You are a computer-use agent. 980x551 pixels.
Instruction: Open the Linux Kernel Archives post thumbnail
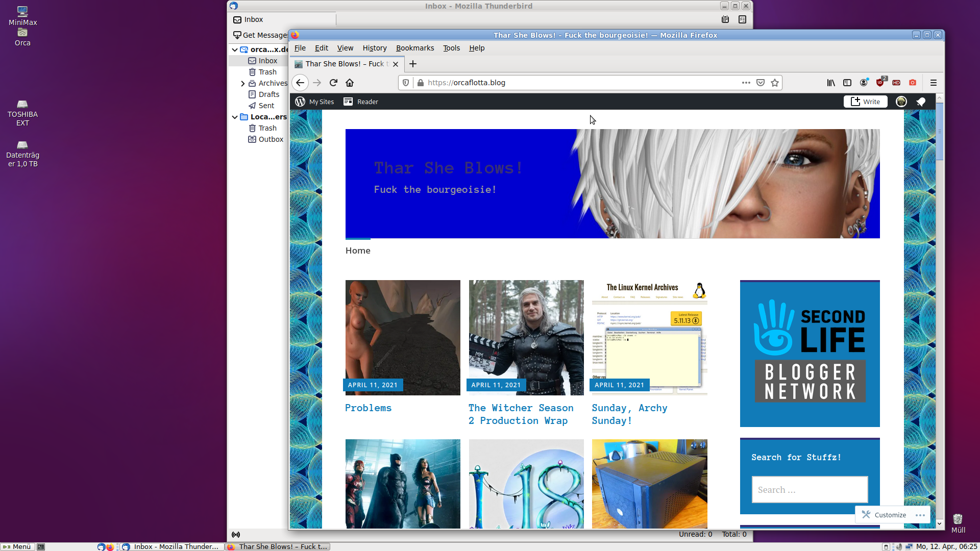coord(650,337)
